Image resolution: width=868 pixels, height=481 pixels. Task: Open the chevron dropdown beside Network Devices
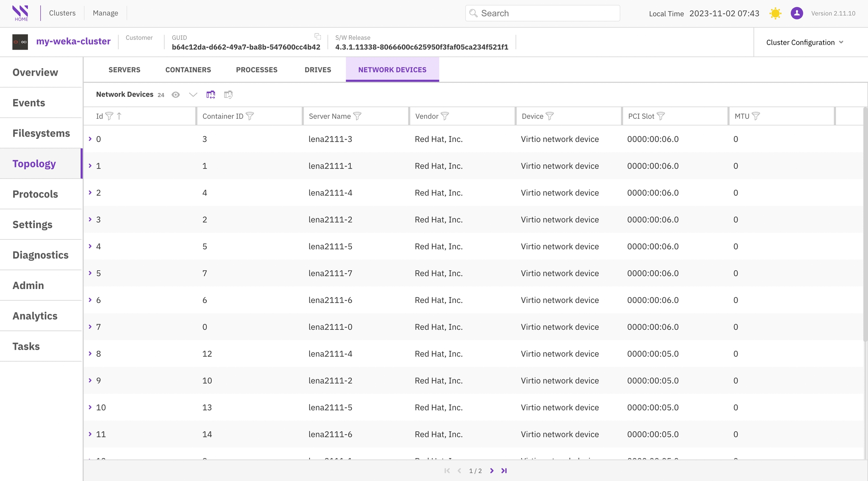193,95
